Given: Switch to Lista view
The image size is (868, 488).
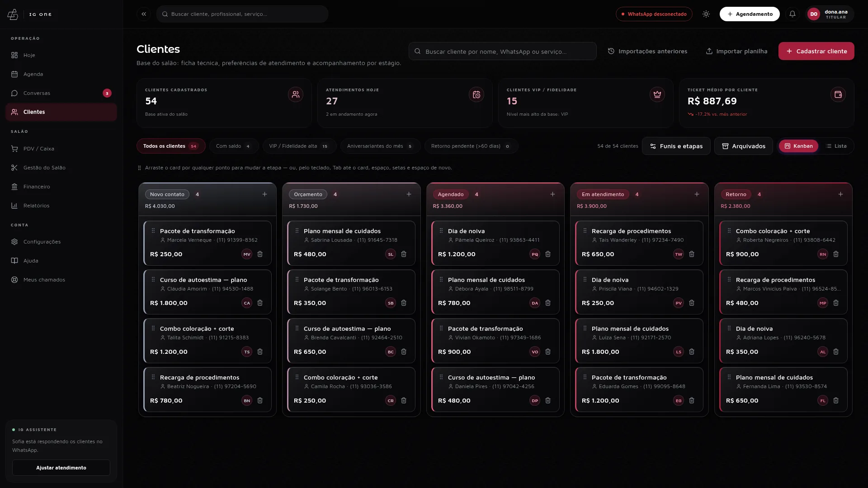Looking at the screenshot, I should point(836,146).
